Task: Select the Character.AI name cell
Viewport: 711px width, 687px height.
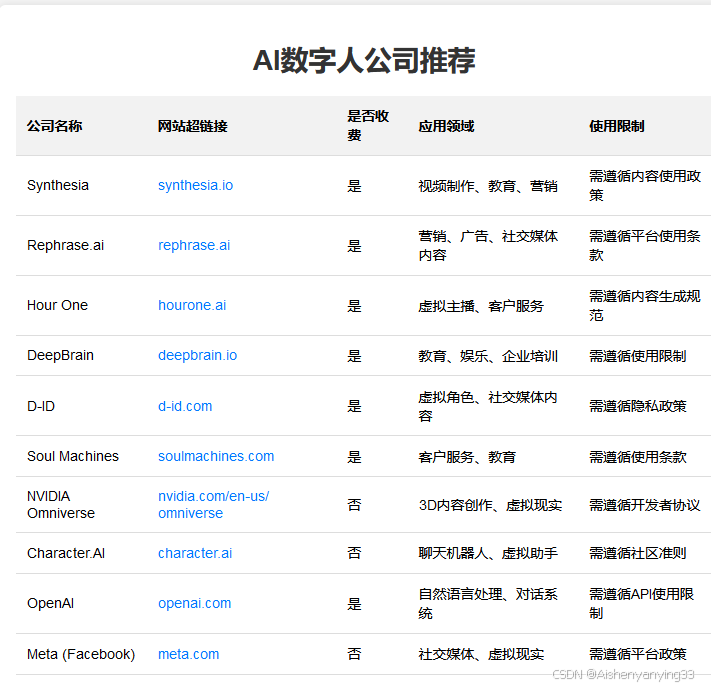Action: (x=66, y=553)
